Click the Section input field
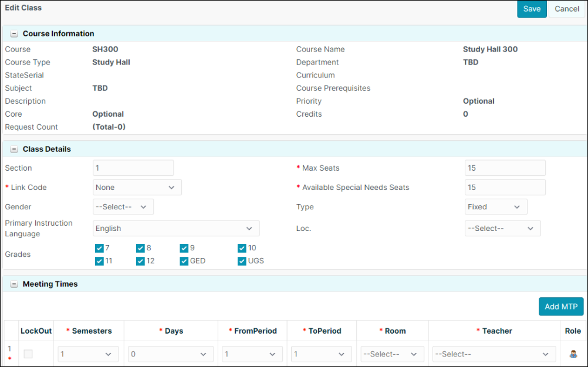The height and width of the screenshot is (367, 588). point(133,168)
